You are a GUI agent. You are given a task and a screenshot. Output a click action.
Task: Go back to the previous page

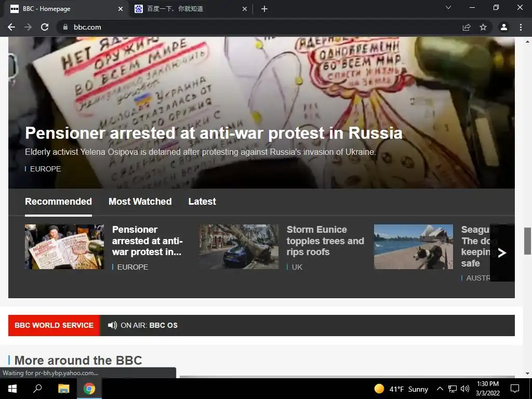click(11, 27)
